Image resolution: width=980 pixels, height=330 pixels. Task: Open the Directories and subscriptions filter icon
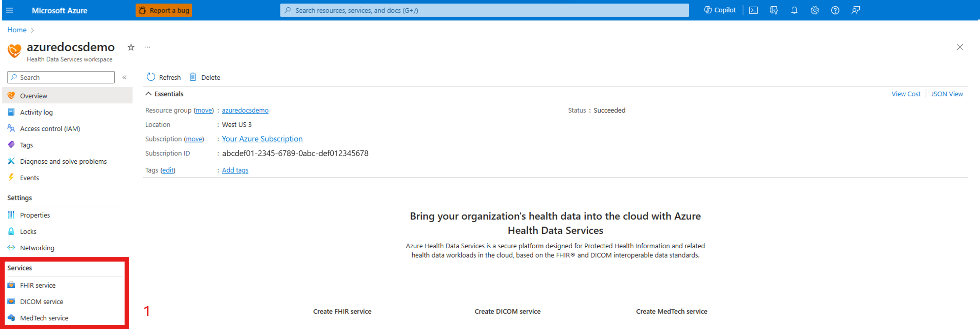pos(774,10)
